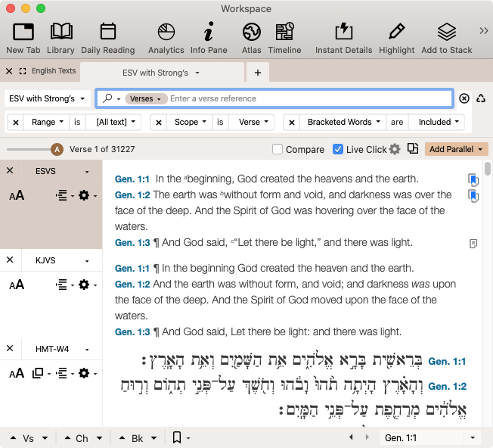Expand the ESV with Strong's text selector
493x448 pixels.
tap(46, 98)
